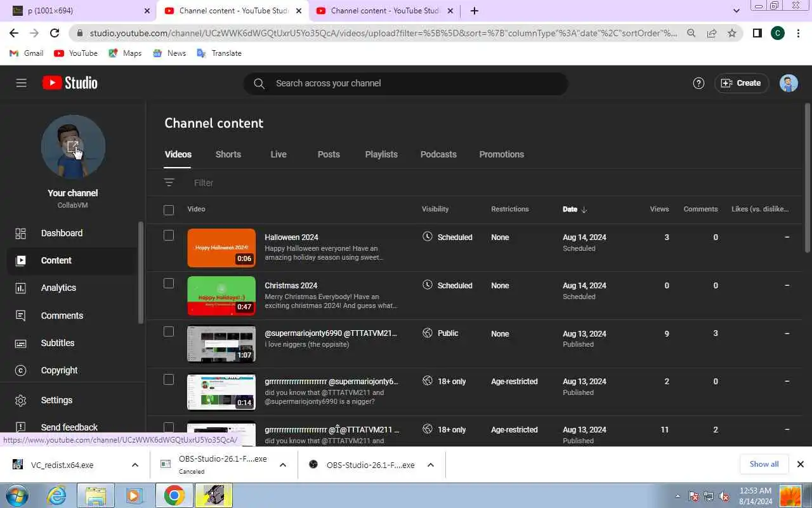812x508 pixels.
Task: Expand canceled OBS-Studio download options
Action: click(x=283, y=465)
